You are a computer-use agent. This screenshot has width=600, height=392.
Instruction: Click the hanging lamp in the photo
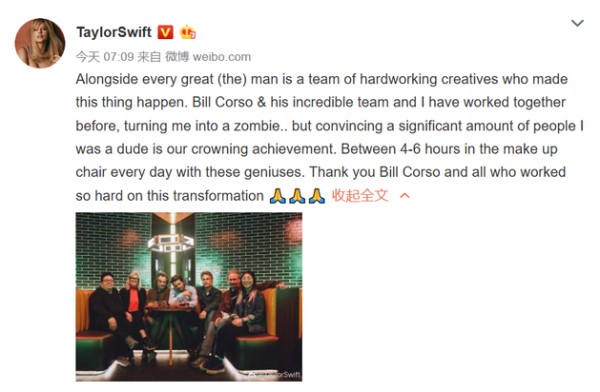pos(171,243)
